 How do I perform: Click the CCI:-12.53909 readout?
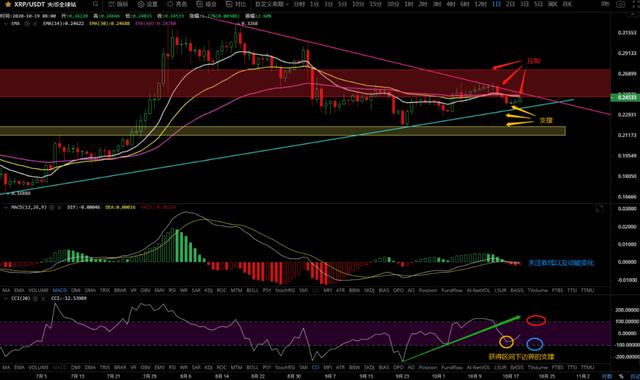69,298
